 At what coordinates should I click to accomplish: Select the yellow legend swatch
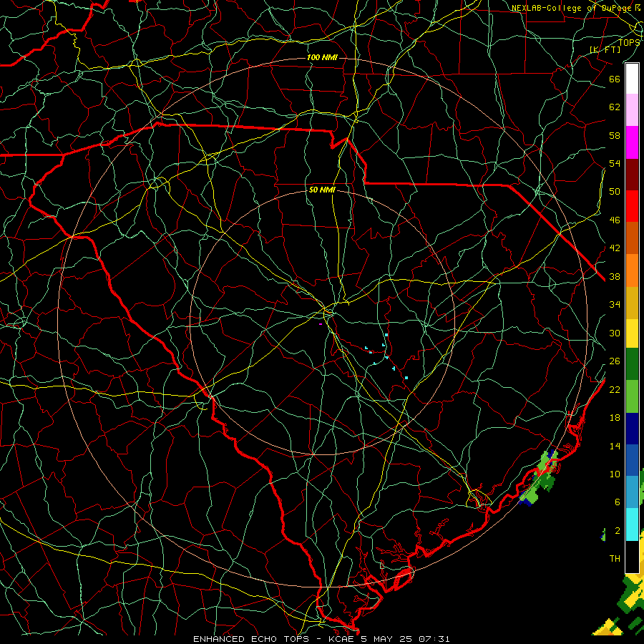(x=632, y=333)
